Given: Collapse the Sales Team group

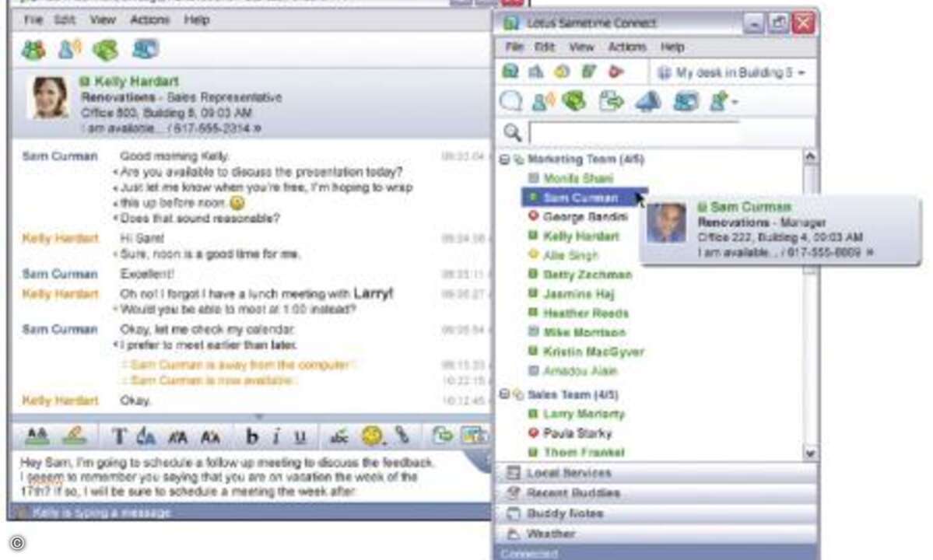Looking at the screenshot, I should pyautogui.click(x=504, y=394).
